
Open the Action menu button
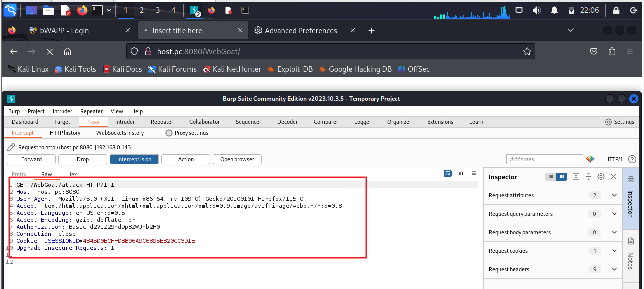tap(186, 159)
